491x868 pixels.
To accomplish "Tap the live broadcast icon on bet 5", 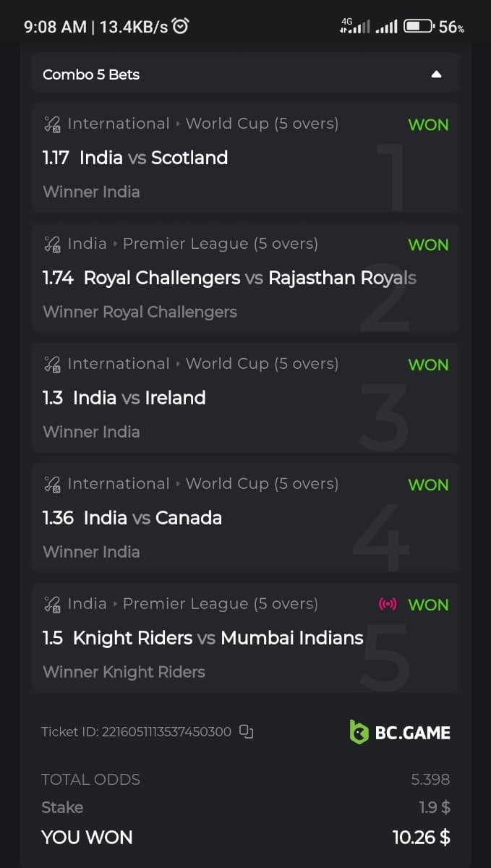I will [x=388, y=604].
